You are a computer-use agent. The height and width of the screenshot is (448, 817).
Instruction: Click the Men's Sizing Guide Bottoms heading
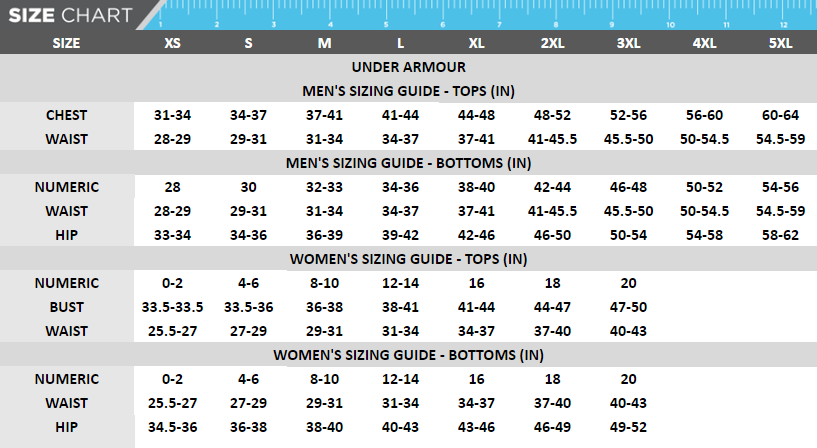coord(408,163)
